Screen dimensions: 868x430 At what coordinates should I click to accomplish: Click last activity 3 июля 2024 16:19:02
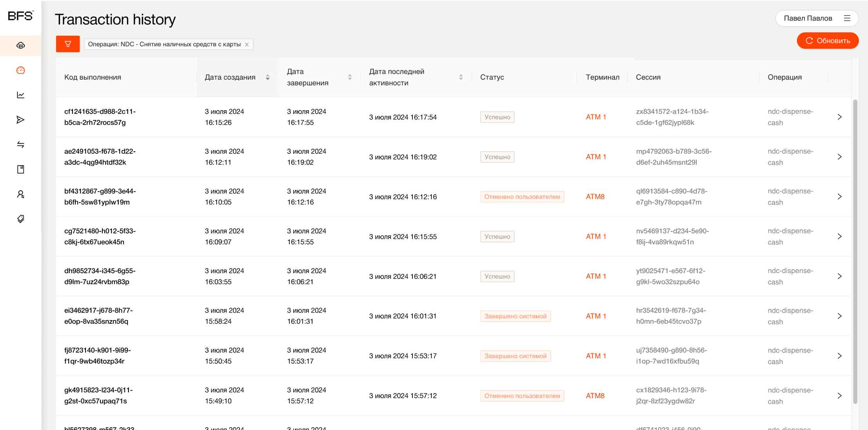(403, 157)
